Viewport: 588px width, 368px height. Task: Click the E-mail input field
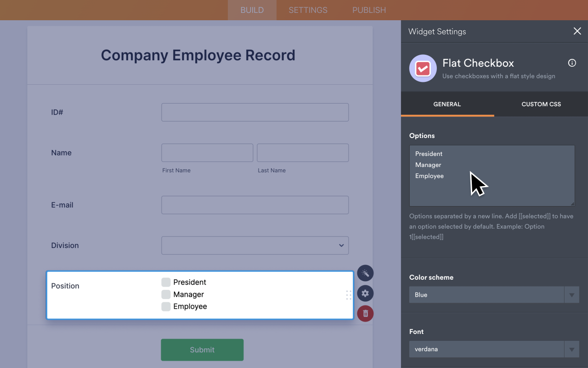[255, 205]
